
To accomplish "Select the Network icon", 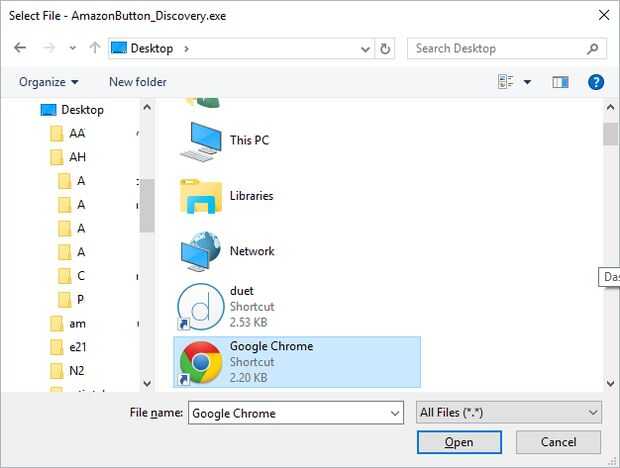I will (x=201, y=251).
